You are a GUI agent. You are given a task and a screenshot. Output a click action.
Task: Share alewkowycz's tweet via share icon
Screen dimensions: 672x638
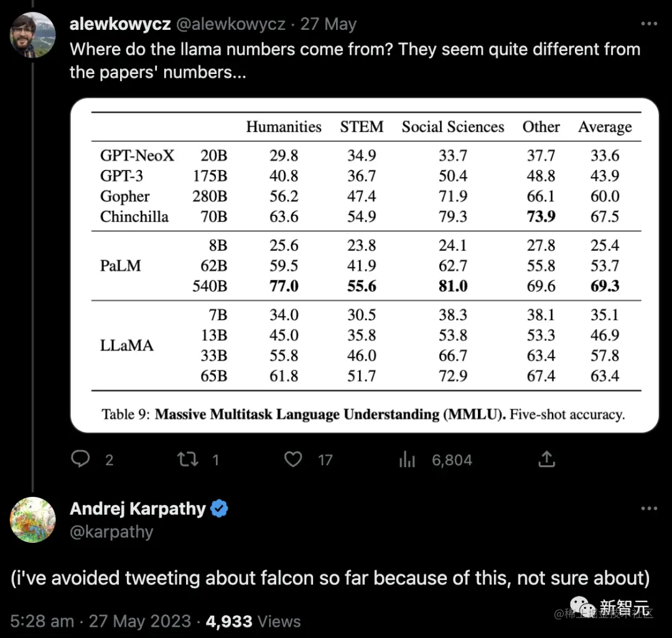546,460
